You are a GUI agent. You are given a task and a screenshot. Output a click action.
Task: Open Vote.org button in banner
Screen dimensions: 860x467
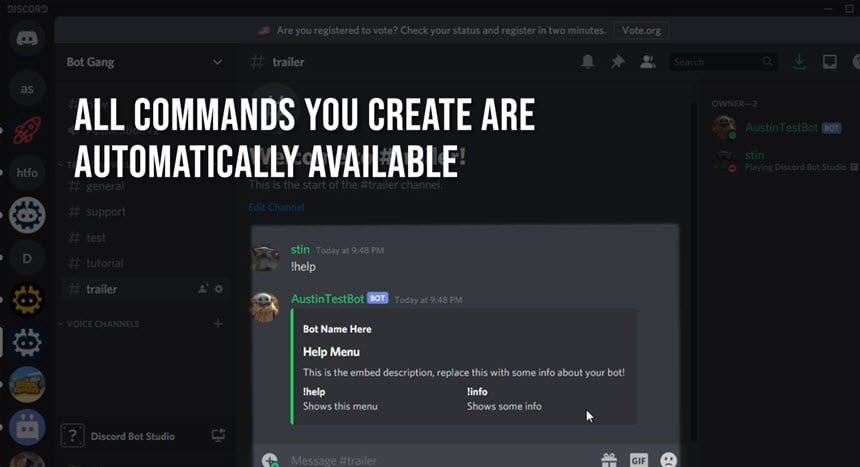[641, 31]
